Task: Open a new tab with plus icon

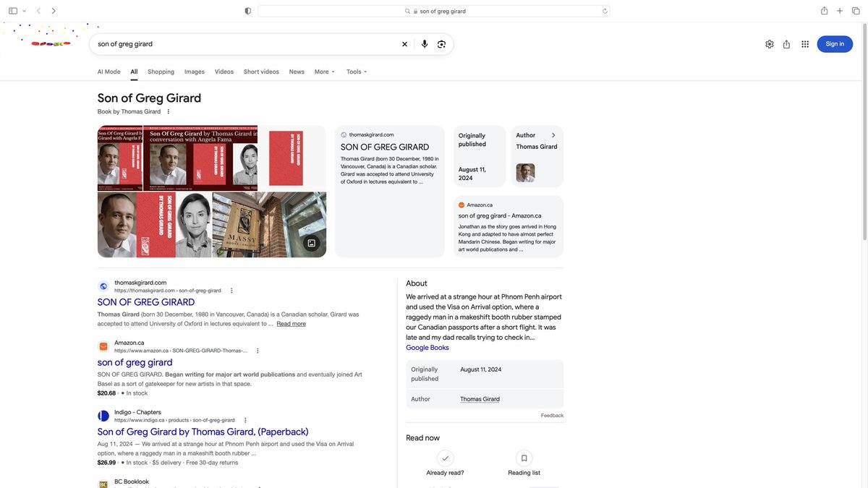Action: point(840,11)
